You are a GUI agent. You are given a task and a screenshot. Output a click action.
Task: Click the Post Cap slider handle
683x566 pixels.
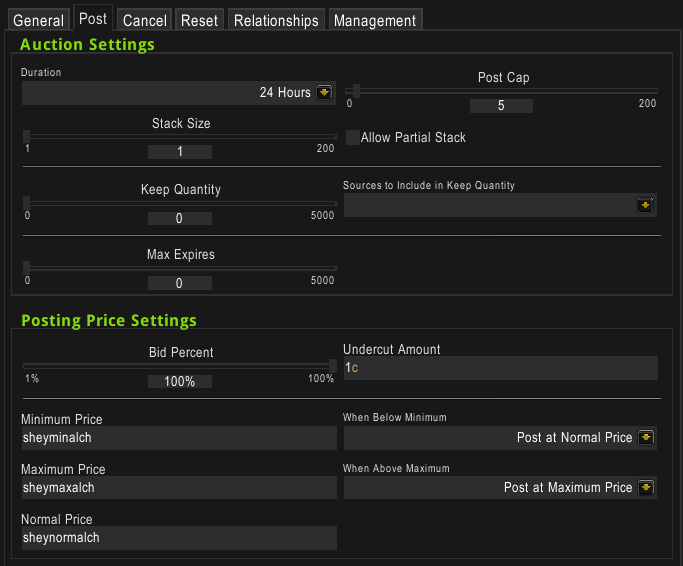356,91
